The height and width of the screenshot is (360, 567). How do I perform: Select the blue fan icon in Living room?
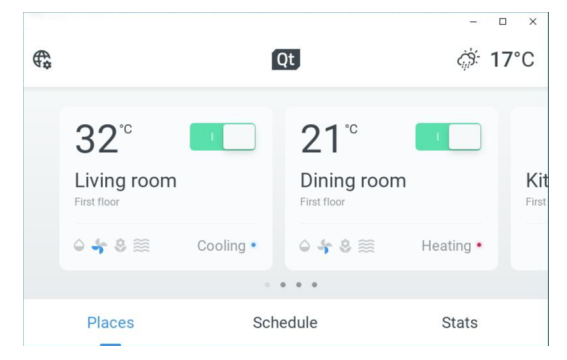99,246
